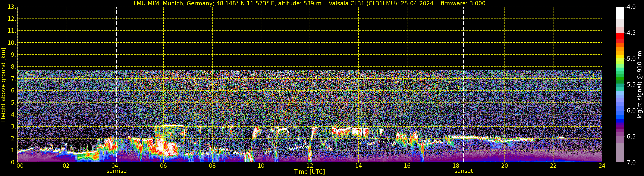Click the '-6.5' colorbar tick label

(x=630, y=137)
